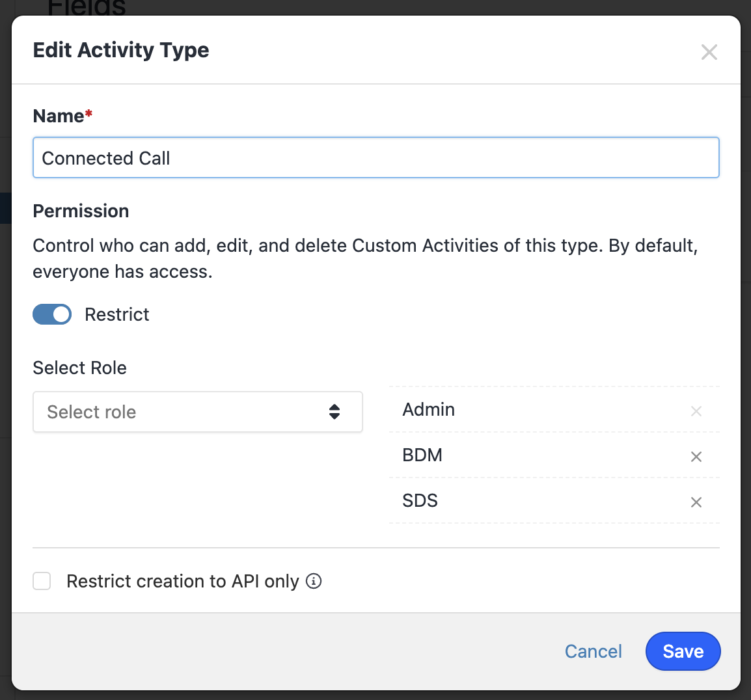Screen dimensions: 751x700
Task: Click the info icon beside API only
Action: 314,581
